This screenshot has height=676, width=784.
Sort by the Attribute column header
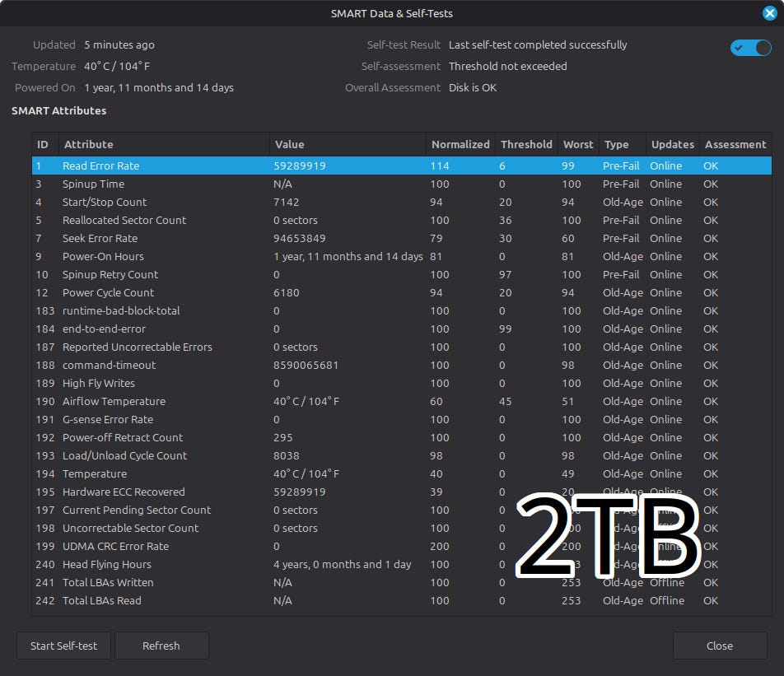(164, 144)
